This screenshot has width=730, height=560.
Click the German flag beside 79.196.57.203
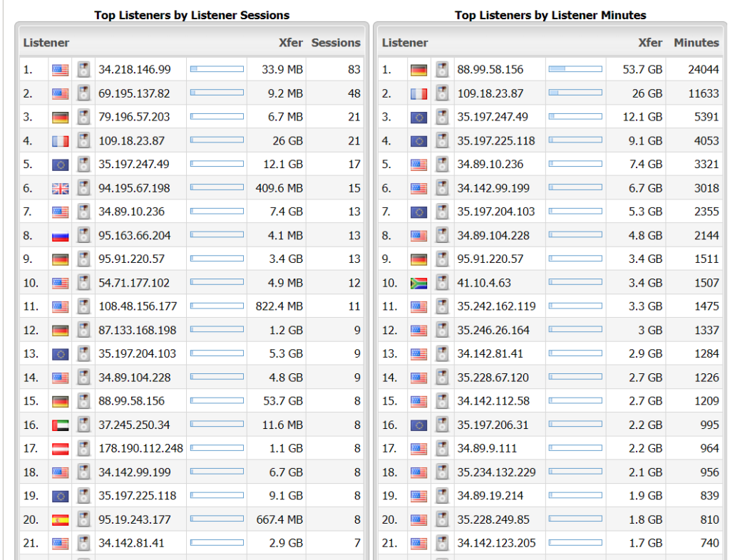point(60,118)
